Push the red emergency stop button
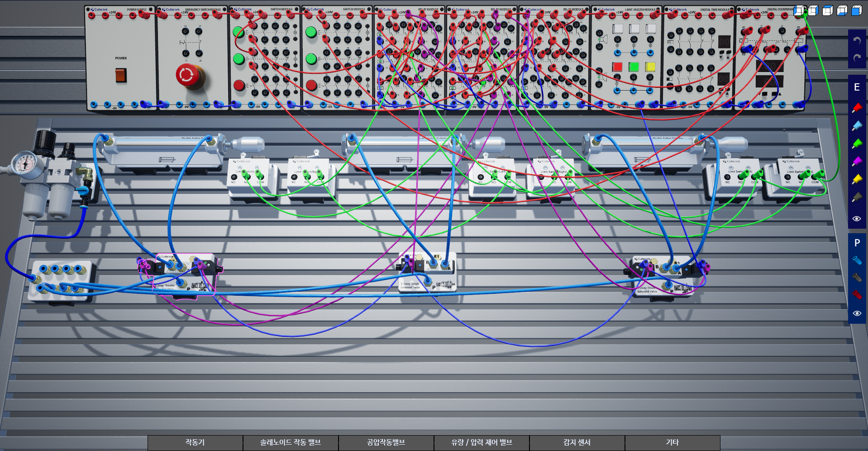Screen dimensions: 868x451 [x=187, y=76]
